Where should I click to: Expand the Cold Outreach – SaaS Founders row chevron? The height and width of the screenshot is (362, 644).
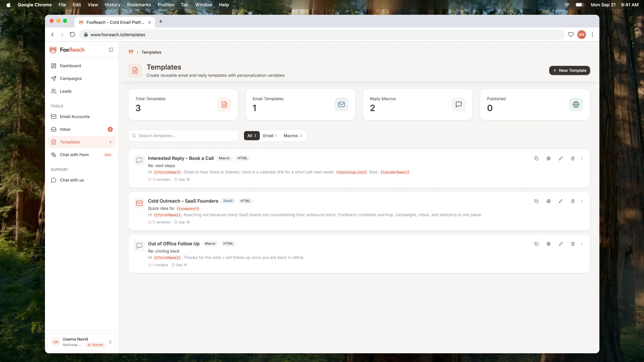coord(582,201)
